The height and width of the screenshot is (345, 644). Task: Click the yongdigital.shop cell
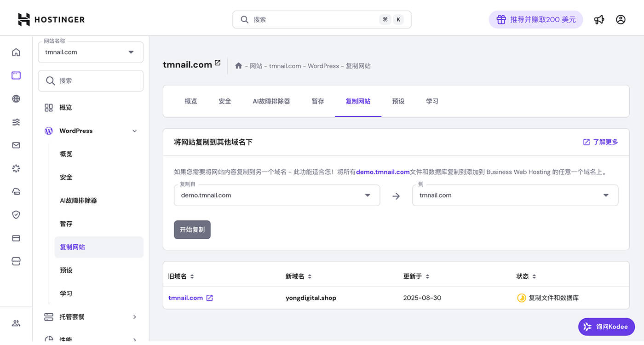(311, 298)
